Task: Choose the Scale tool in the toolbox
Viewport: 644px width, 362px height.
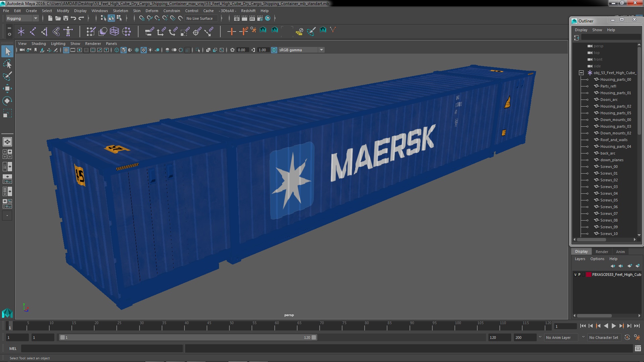Action: pyautogui.click(x=7, y=113)
